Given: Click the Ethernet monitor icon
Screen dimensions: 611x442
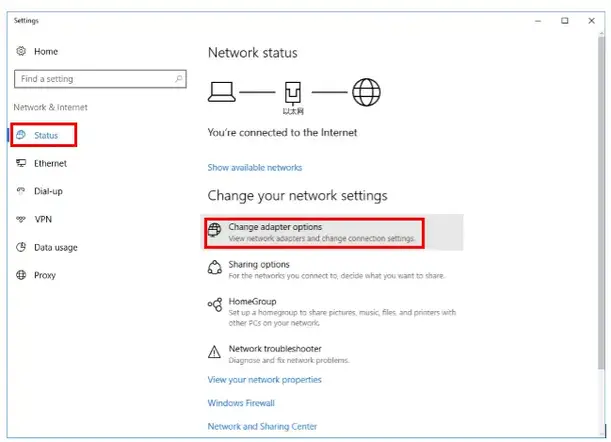Looking at the screenshot, I should coord(21,163).
